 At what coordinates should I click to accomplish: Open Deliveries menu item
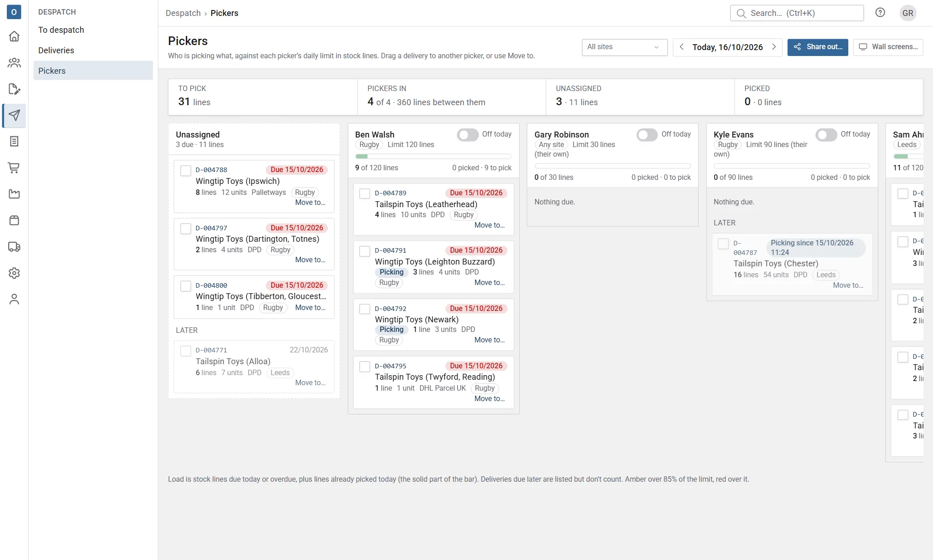click(93, 51)
